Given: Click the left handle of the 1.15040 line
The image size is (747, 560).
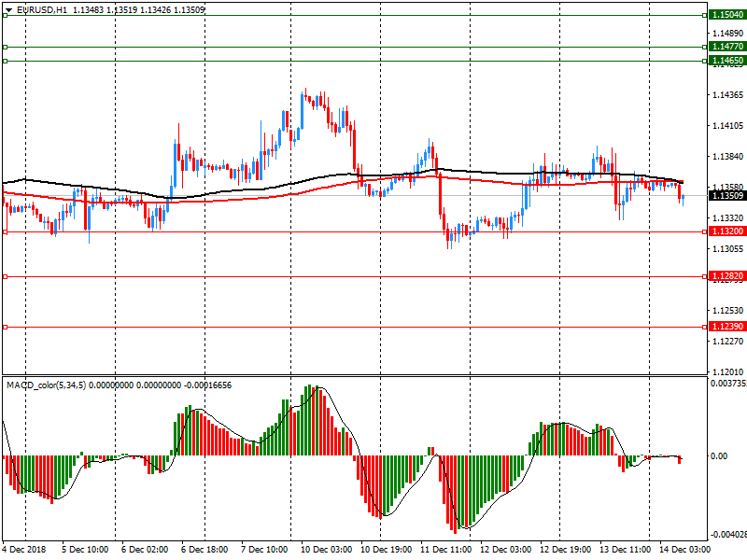Looking at the screenshot, I should [5, 16].
